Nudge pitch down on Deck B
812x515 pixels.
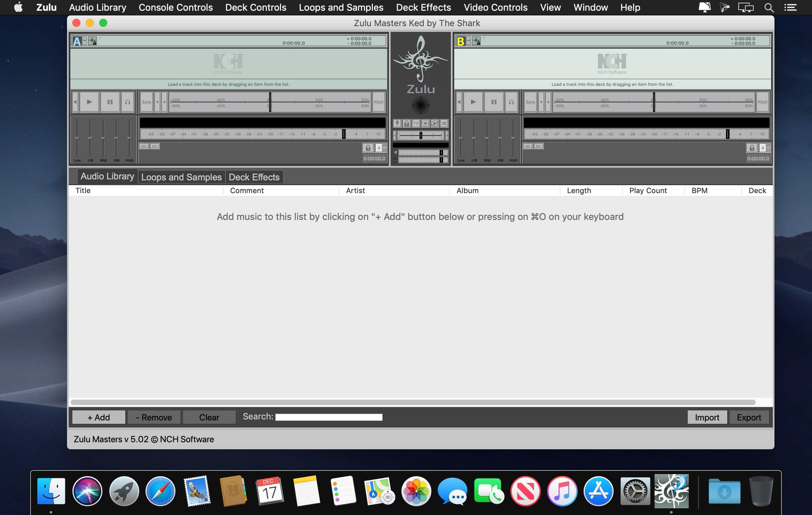(541, 102)
